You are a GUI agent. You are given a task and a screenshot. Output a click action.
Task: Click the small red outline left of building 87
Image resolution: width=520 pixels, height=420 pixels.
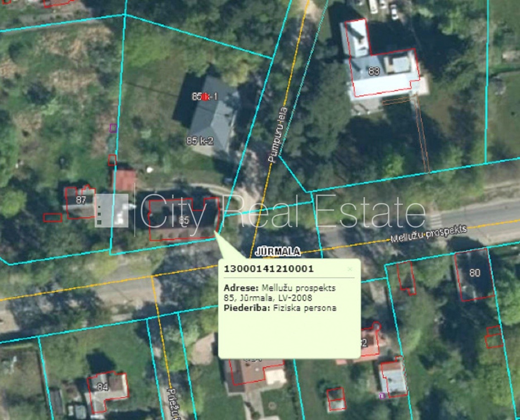pyautogui.click(x=52, y=217)
